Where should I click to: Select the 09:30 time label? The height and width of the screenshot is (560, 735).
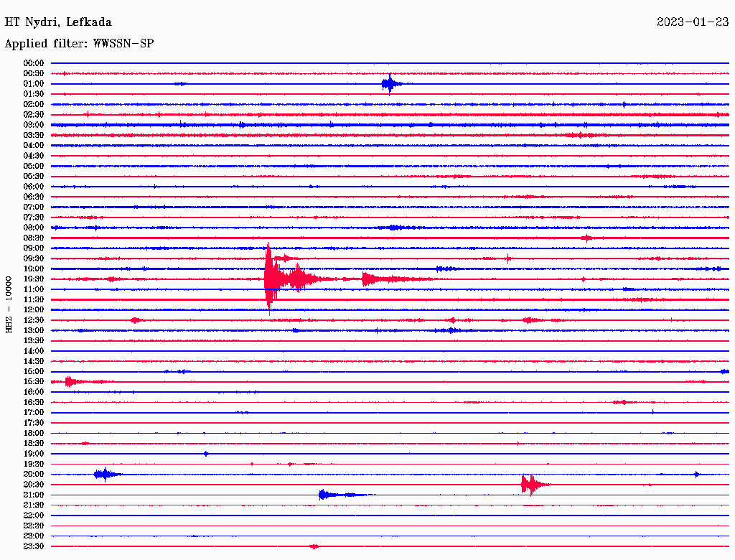(34, 258)
